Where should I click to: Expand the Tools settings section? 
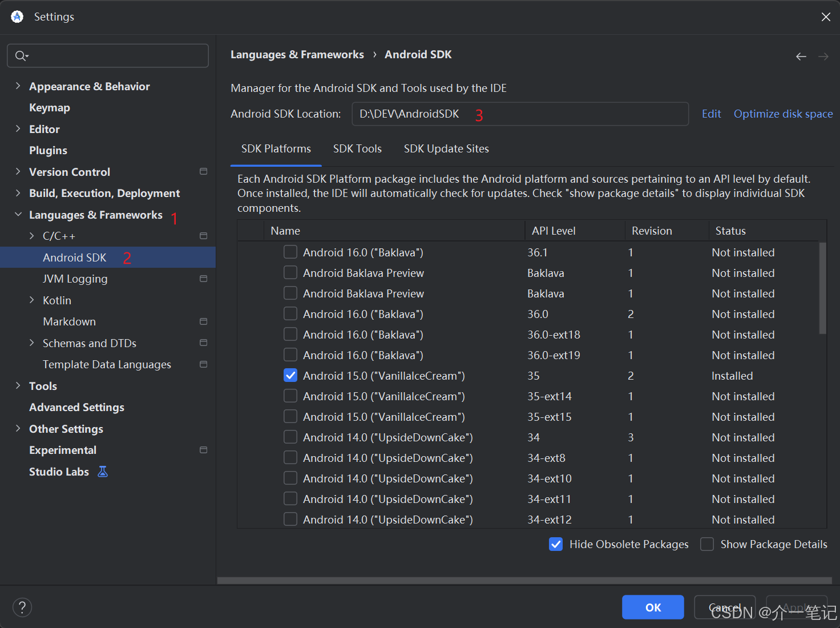[x=18, y=385]
